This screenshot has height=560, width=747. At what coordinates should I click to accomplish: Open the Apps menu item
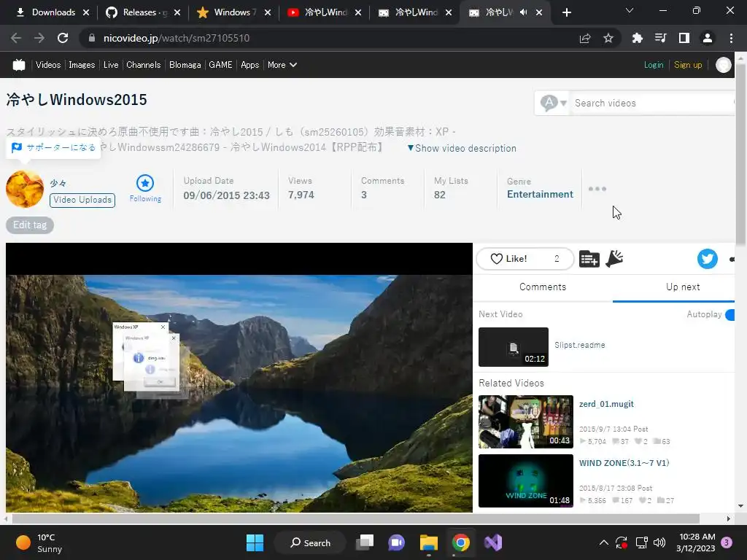[250, 65]
